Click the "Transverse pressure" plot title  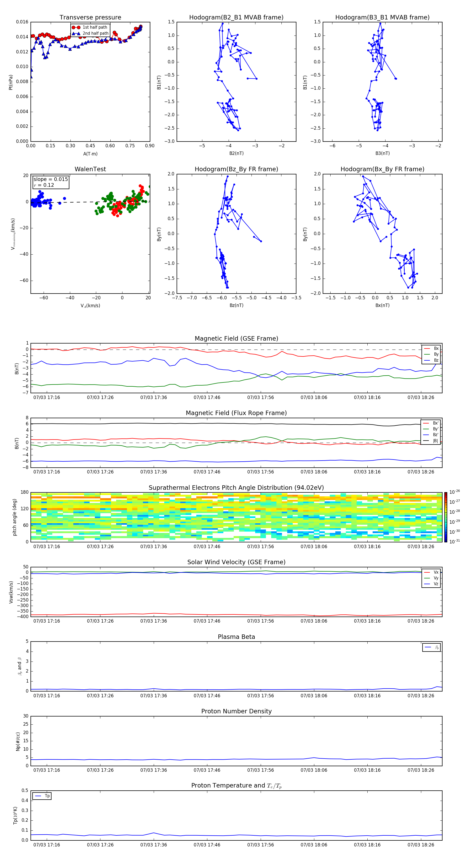90,17
